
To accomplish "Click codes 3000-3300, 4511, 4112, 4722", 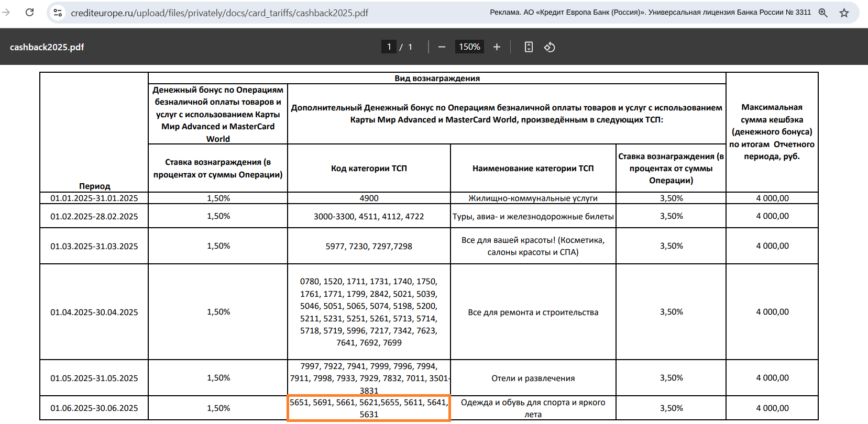I will [x=369, y=216].
